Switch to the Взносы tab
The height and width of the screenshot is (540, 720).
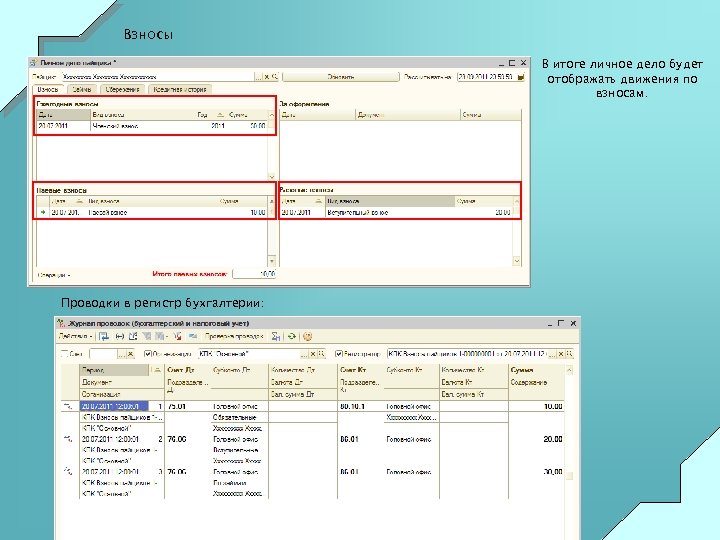(x=48, y=89)
